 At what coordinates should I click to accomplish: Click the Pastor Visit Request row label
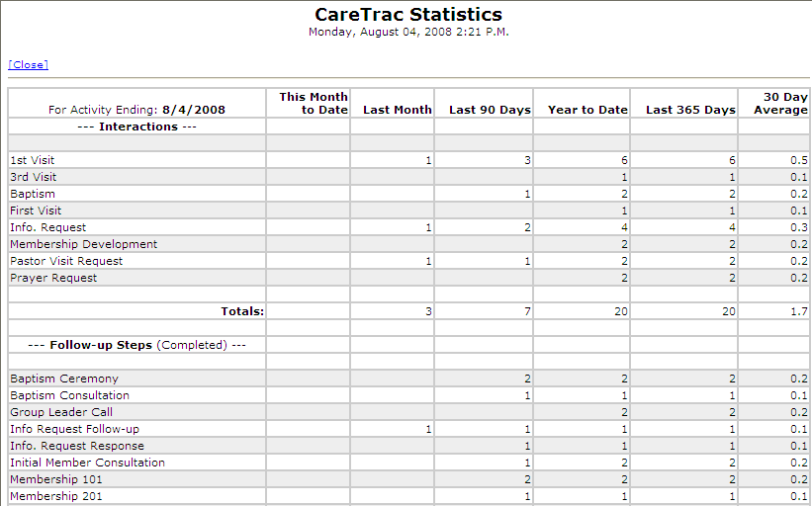point(66,261)
